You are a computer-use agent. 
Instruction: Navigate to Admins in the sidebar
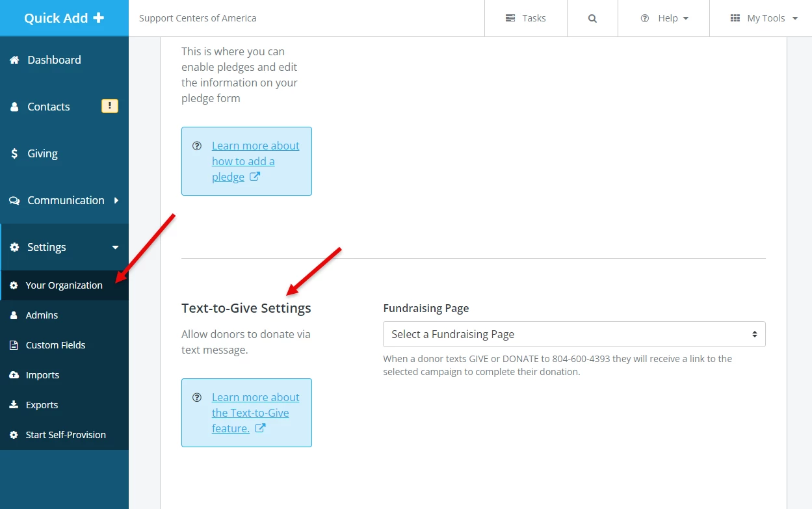tap(42, 315)
